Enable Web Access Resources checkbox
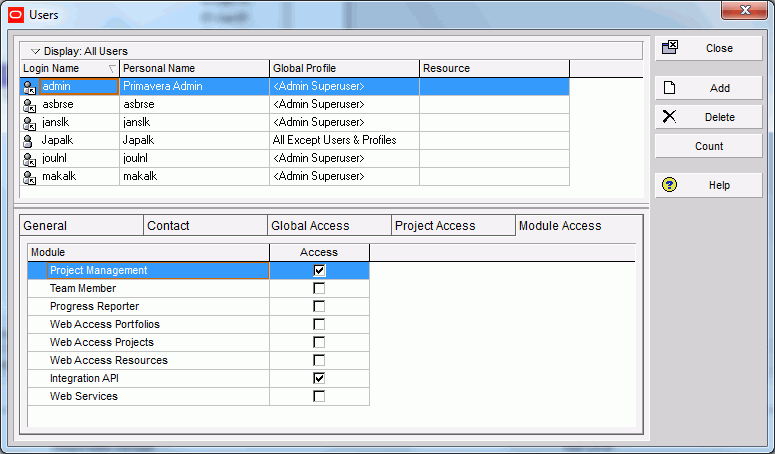This screenshot has height=454, width=775. [x=319, y=360]
